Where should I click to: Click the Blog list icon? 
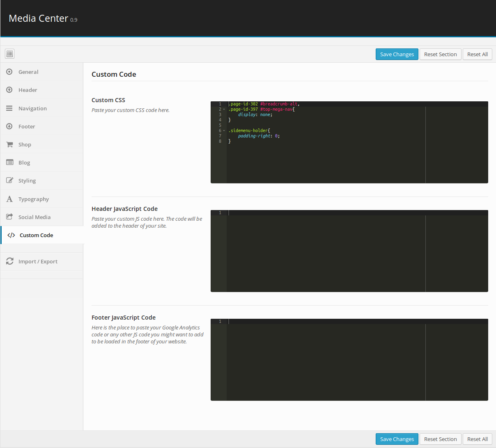point(9,162)
